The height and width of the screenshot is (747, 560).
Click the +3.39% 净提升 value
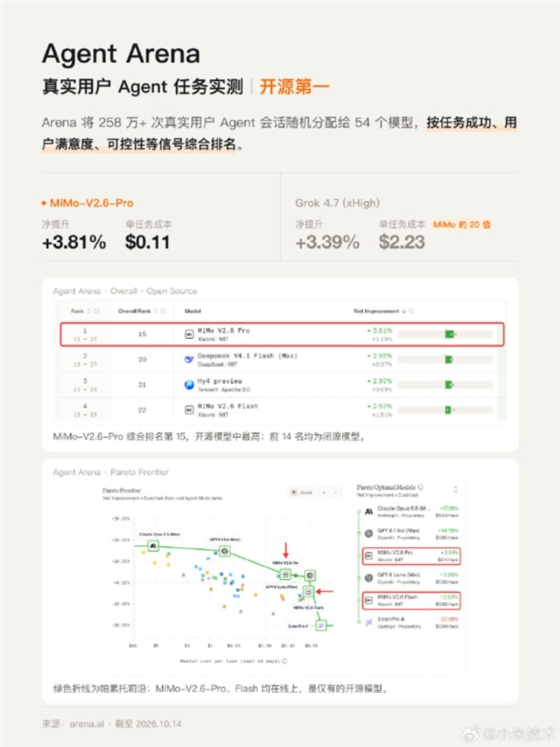[x=327, y=242]
